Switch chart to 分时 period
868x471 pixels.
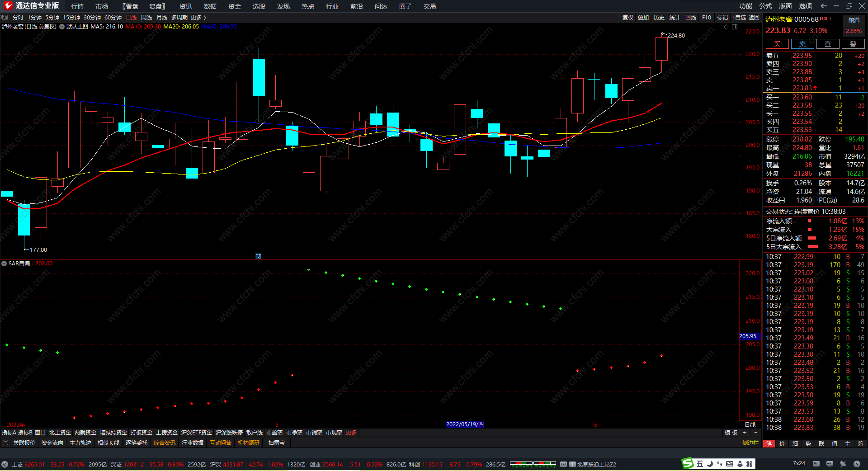tap(18, 18)
